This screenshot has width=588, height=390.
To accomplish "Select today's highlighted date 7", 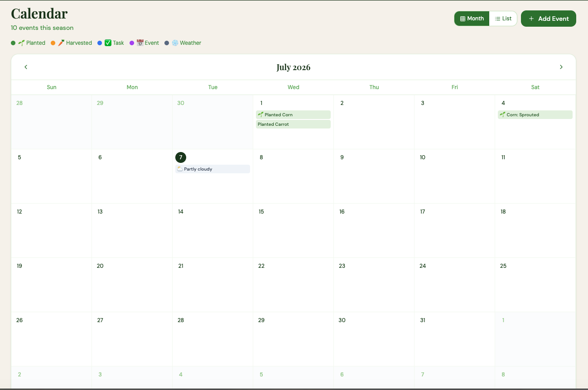I will (181, 157).
